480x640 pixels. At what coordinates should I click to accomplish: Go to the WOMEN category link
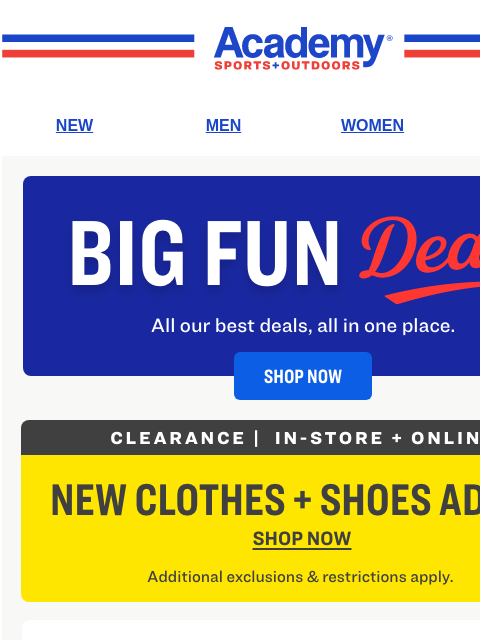[x=372, y=125]
